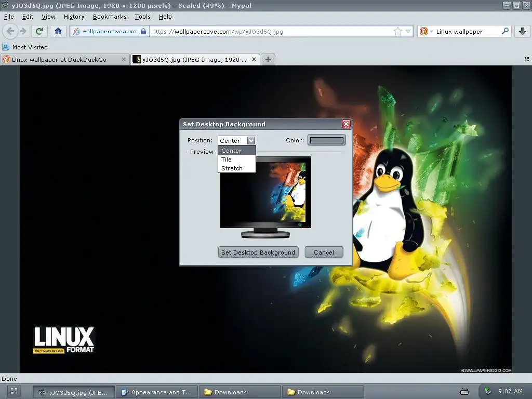Viewport: 532px width, 399px height.
Task: Open the Downloads arrow button
Action: click(x=523, y=31)
